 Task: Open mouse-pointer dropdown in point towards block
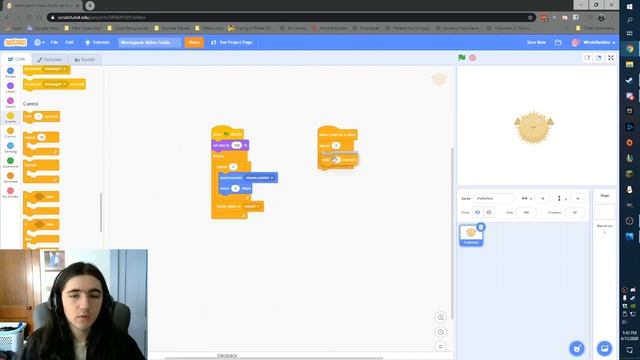click(260, 178)
